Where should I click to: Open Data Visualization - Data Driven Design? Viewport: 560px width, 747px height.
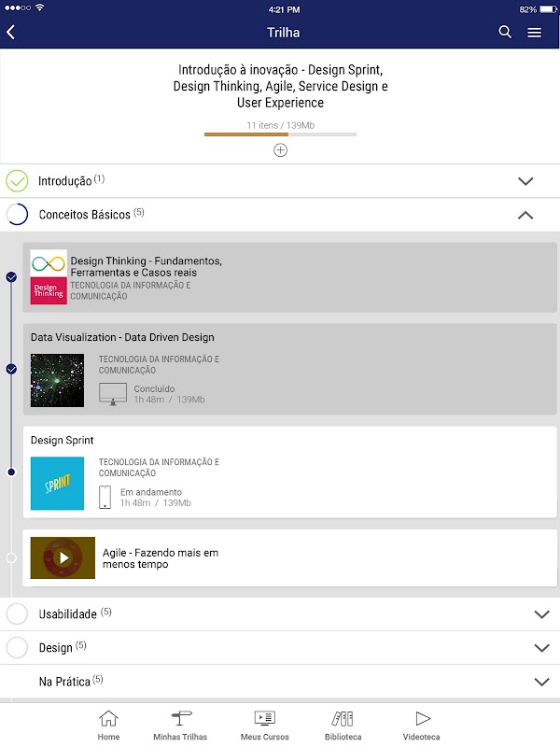tap(289, 369)
